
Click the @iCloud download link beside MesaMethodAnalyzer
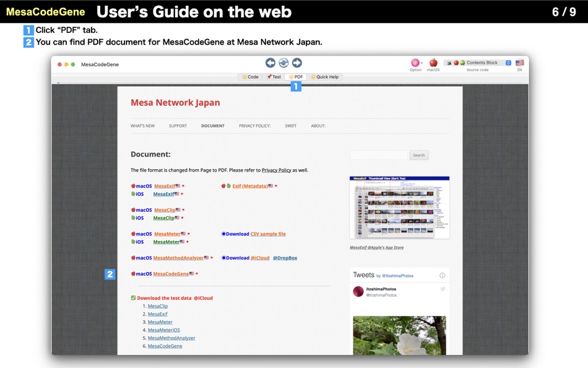click(x=260, y=258)
